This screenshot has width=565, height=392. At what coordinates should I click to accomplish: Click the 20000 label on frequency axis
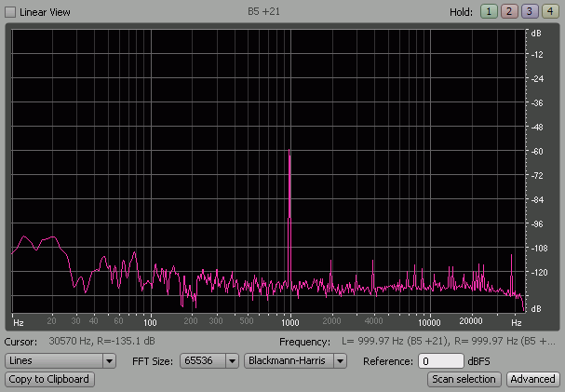471,321
